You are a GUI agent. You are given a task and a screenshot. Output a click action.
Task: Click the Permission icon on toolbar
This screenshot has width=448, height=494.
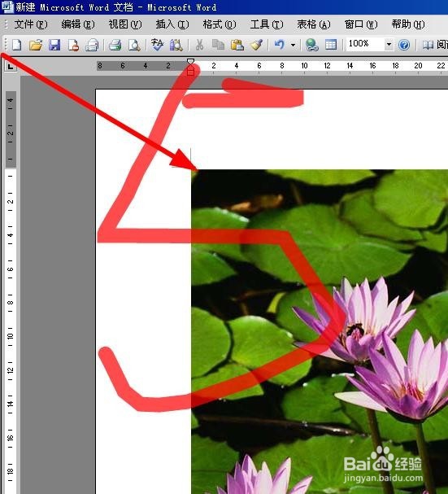pyautogui.click(x=73, y=45)
